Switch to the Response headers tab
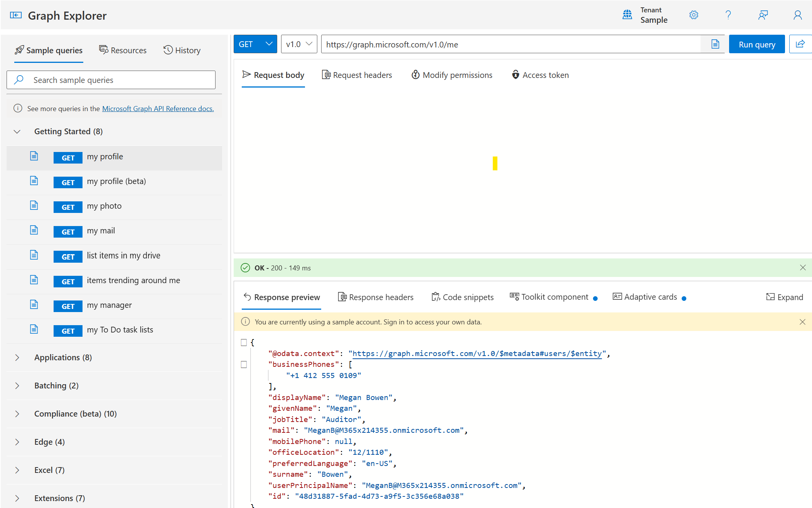Screen dimensions: 812x508 (x=374, y=297)
